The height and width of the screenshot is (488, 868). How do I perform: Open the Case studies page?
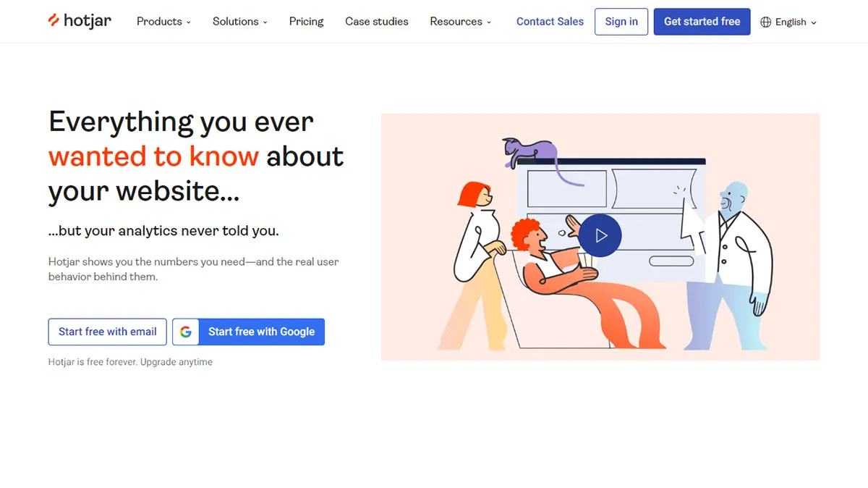coord(376,22)
